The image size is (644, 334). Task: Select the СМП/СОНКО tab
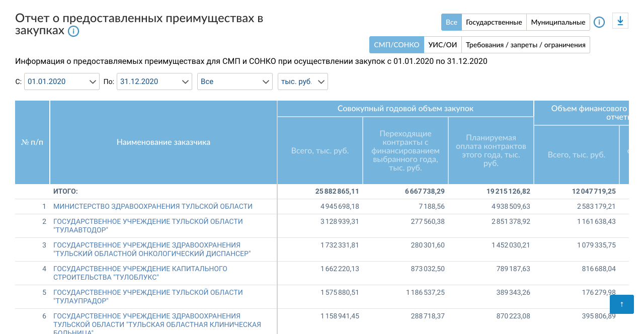pyautogui.click(x=396, y=45)
